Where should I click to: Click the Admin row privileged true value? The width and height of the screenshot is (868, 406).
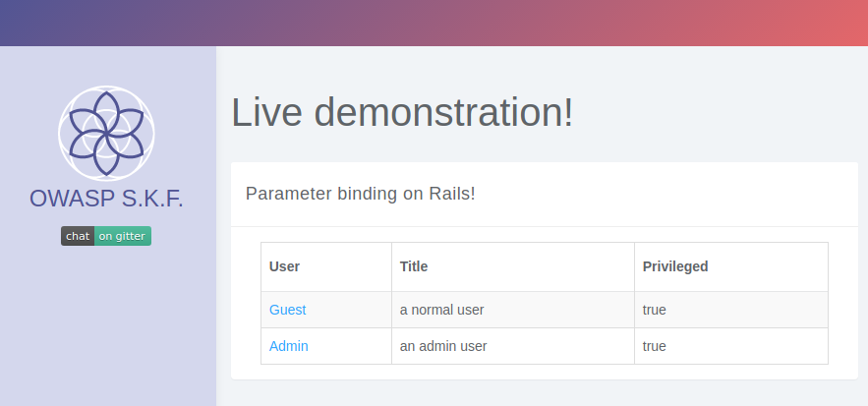coord(655,346)
